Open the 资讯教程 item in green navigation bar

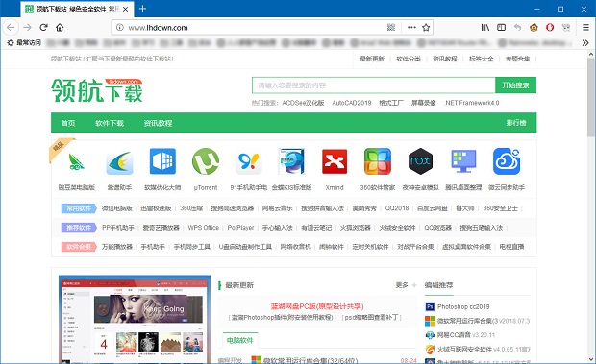[158, 123]
